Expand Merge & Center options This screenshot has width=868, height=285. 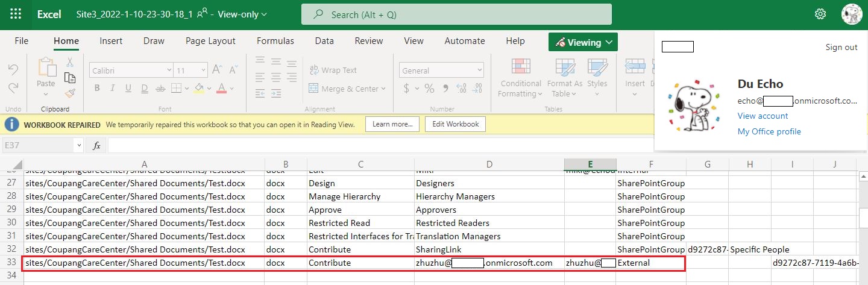(x=382, y=89)
